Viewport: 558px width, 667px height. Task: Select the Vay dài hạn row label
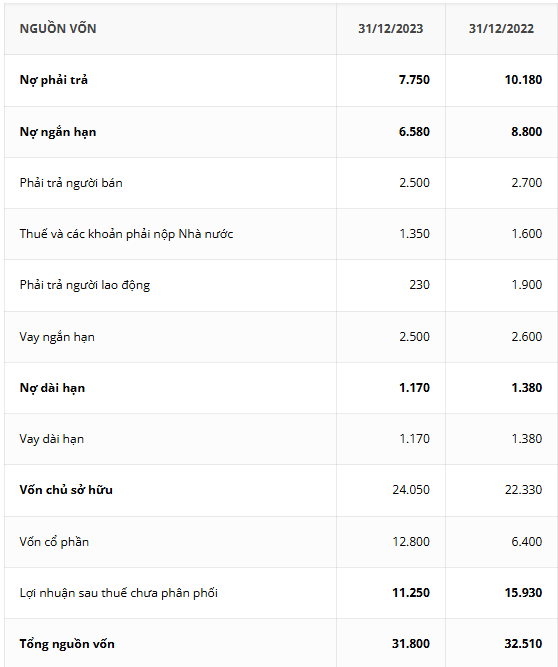tap(51, 439)
